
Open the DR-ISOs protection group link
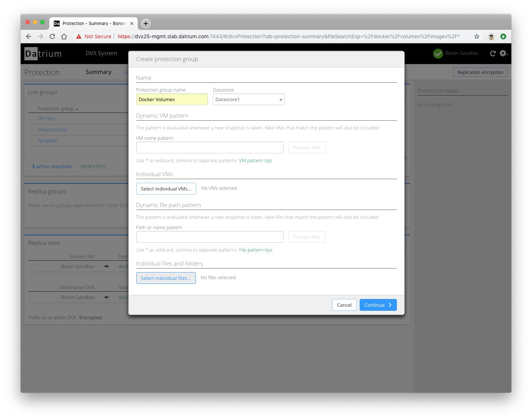click(x=46, y=119)
